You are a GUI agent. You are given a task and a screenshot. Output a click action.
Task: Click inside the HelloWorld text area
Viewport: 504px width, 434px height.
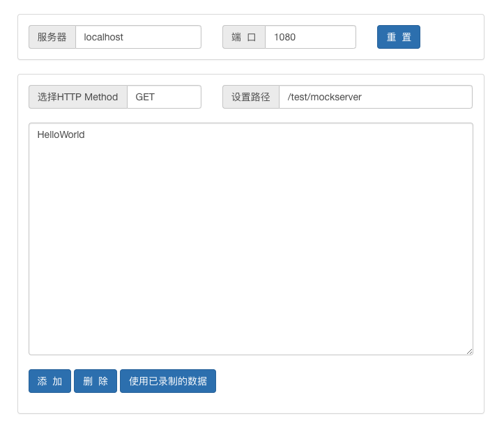(x=251, y=239)
